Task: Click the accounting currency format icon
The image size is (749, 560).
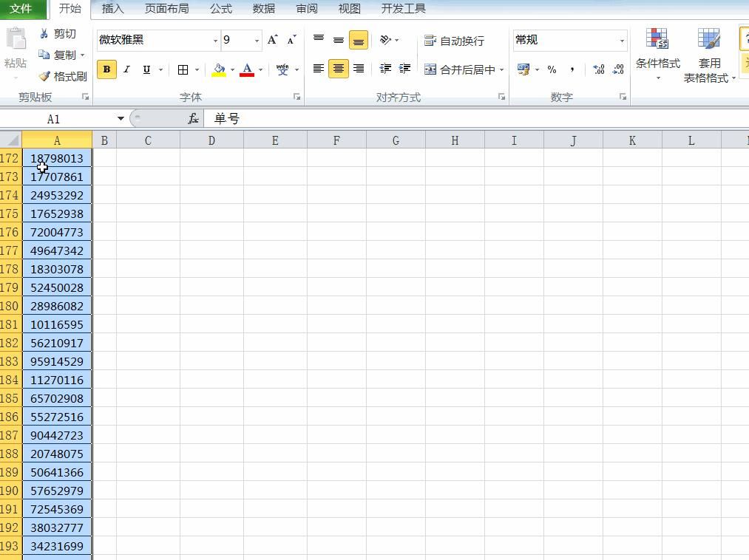Action: click(523, 69)
